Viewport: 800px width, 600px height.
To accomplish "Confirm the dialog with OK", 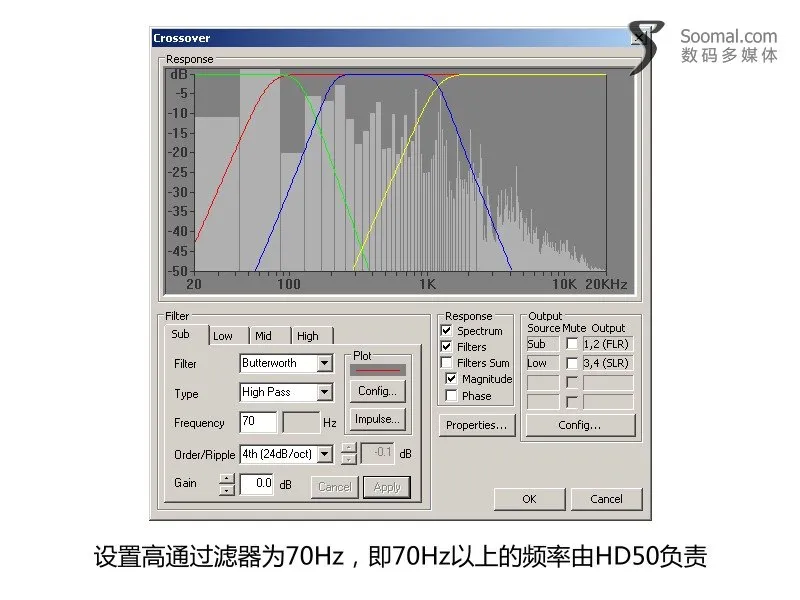I will coord(530,499).
